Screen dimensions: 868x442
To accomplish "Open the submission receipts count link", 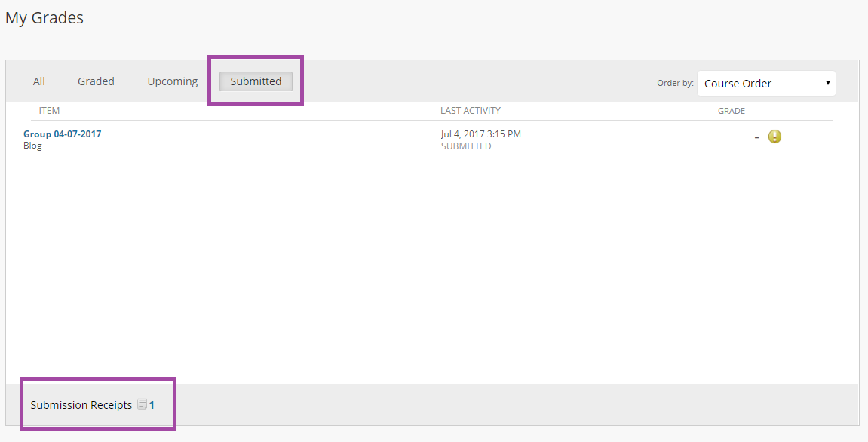I will pos(152,405).
